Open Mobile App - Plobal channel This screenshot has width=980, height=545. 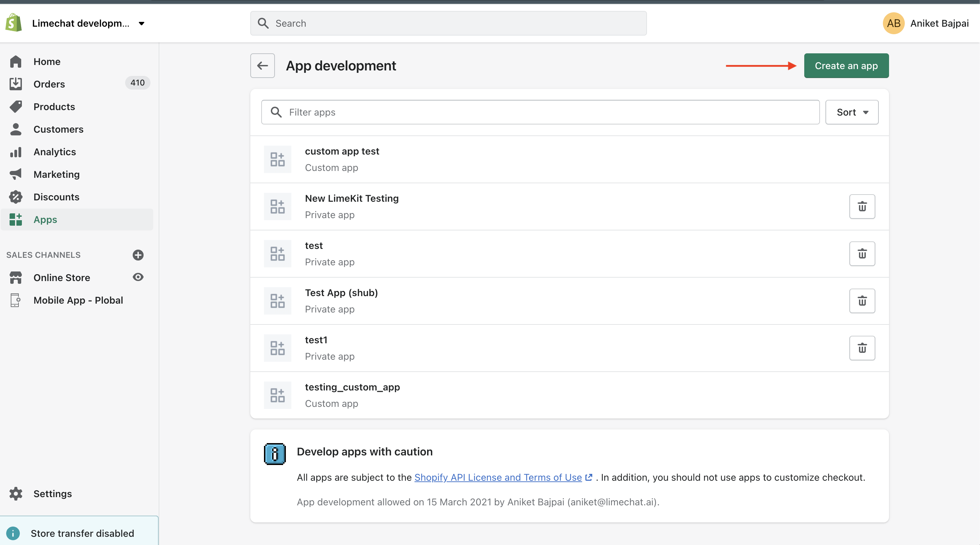click(78, 300)
